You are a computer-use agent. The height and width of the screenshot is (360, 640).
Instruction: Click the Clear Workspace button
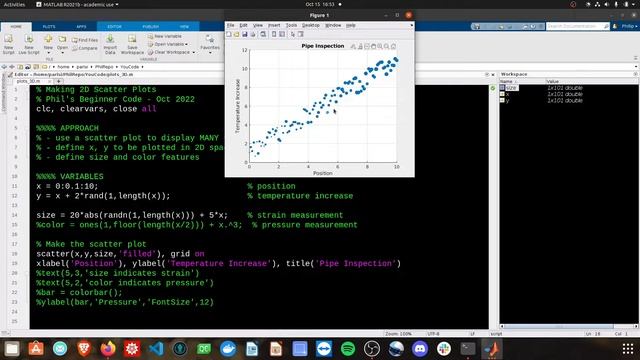tap(169, 52)
